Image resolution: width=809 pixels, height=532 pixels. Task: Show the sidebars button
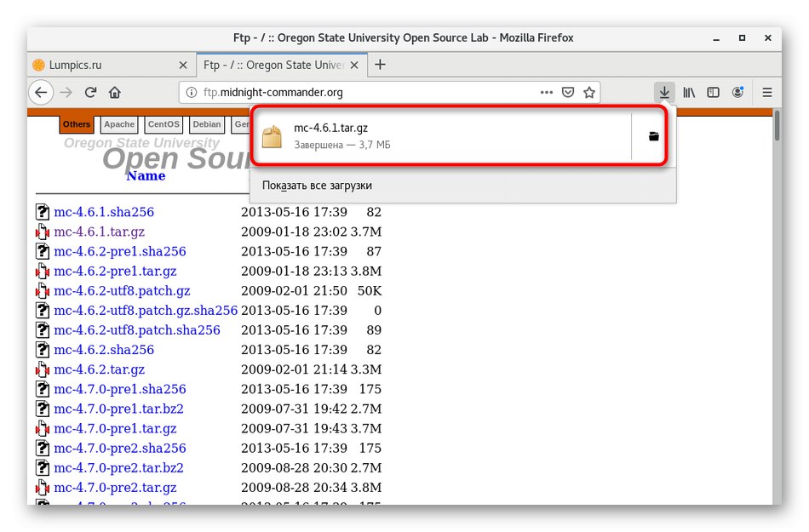pyautogui.click(x=713, y=93)
